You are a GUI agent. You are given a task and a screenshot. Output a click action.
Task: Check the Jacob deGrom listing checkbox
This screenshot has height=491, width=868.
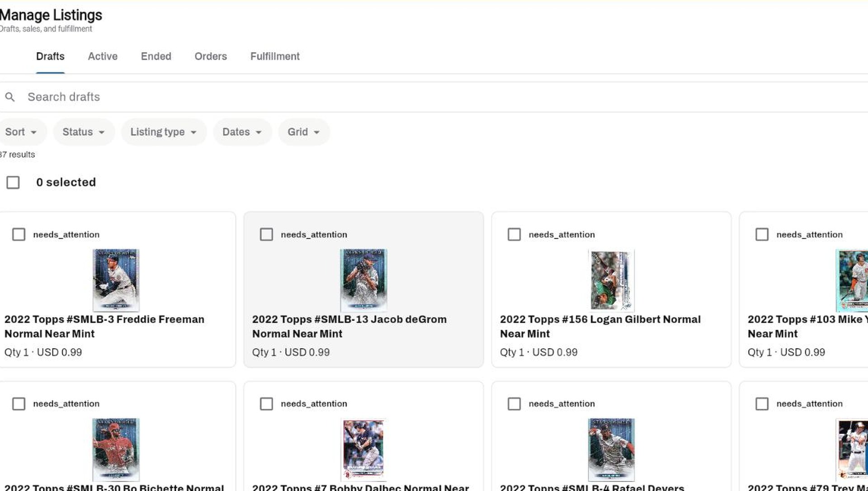coord(266,234)
